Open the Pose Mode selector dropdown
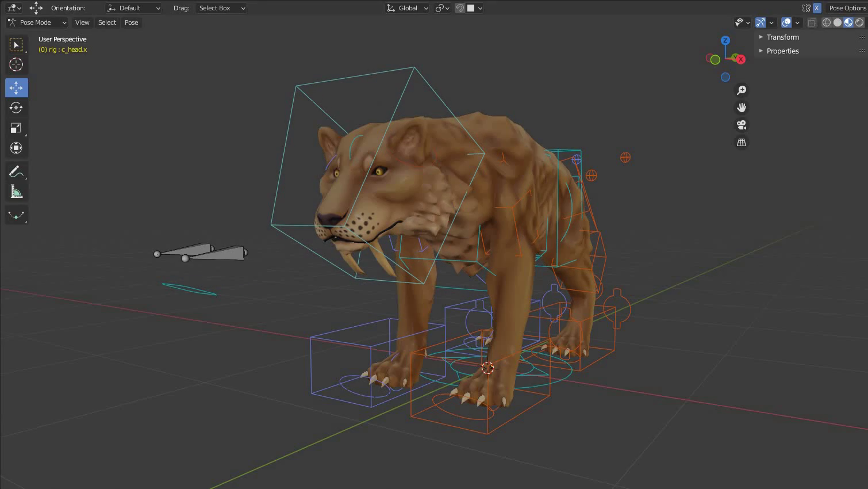Screen dimensions: 868x489 coord(37,22)
